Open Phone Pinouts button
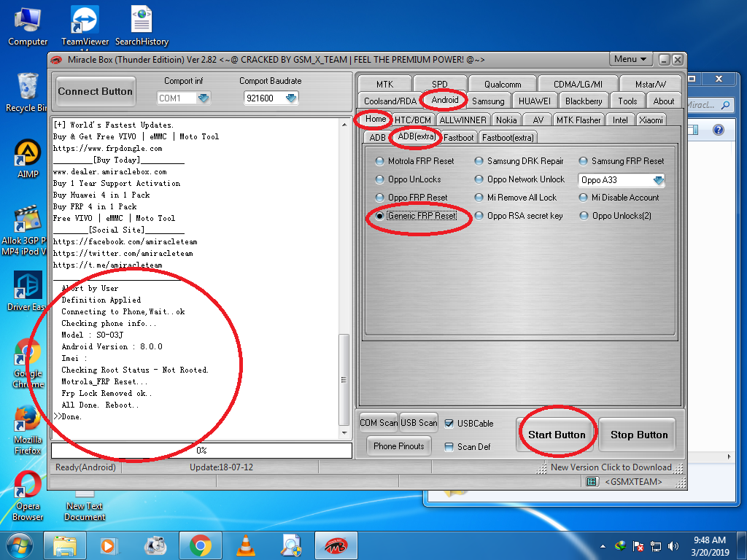The height and width of the screenshot is (560, 747). coord(399,446)
